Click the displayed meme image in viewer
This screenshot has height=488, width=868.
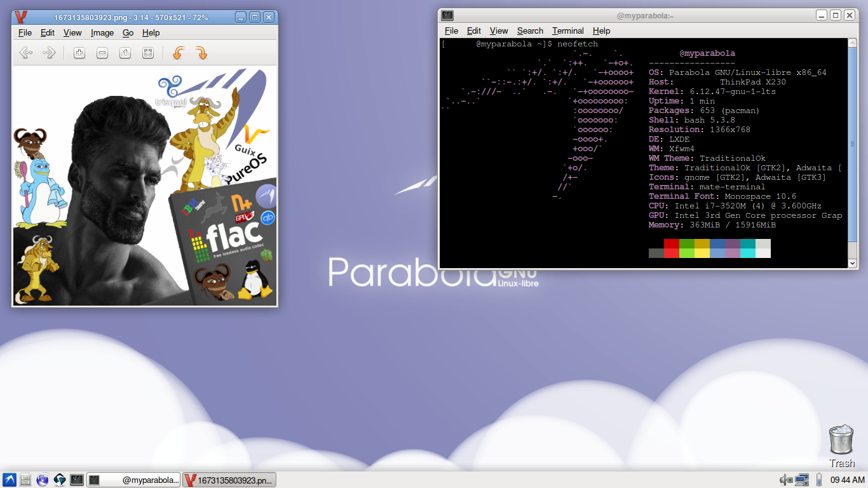click(145, 186)
